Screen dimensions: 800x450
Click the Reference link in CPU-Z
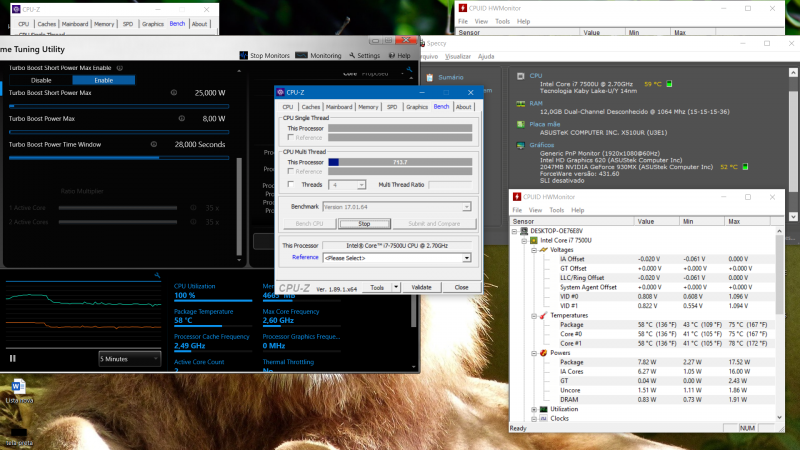pyautogui.click(x=305, y=258)
